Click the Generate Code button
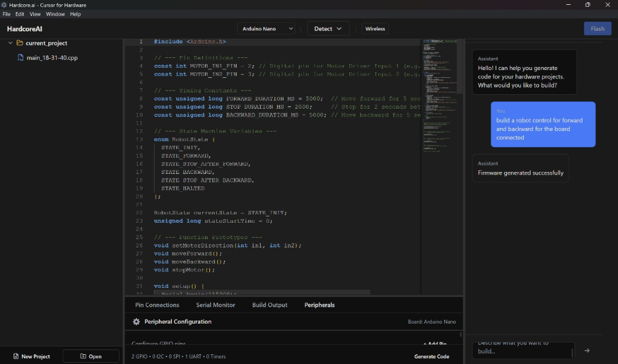The height and width of the screenshot is (364, 618). (432, 356)
